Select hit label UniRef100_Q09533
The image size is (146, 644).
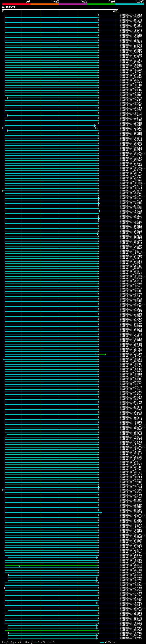tap(131, 387)
